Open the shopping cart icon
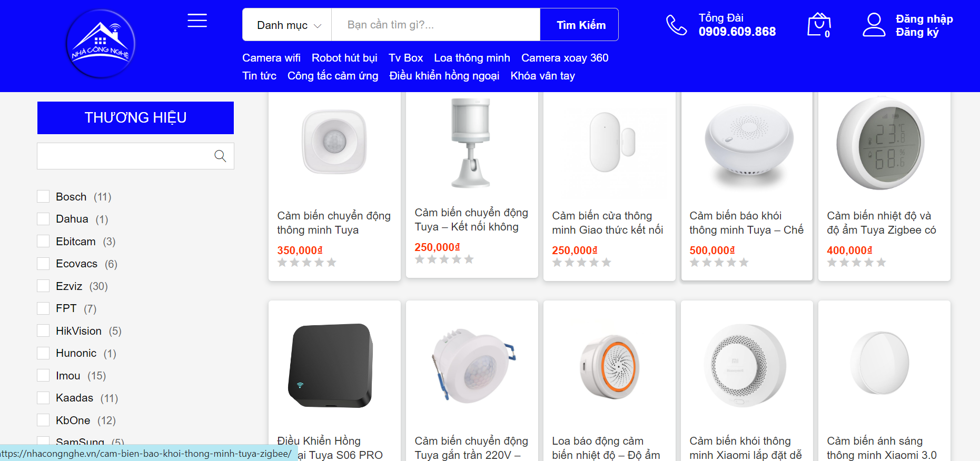Image resolution: width=980 pixels, height=461 pixels. [818, 25]
